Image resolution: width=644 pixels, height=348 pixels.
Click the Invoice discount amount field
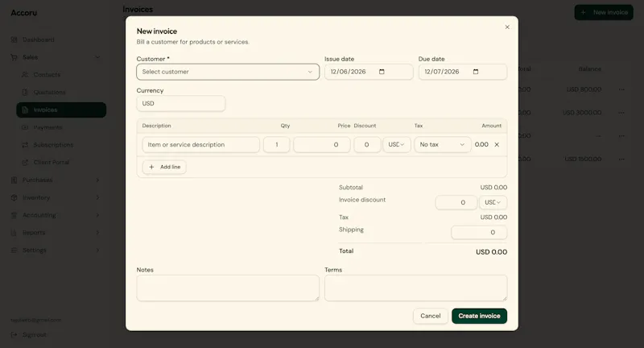456,202
